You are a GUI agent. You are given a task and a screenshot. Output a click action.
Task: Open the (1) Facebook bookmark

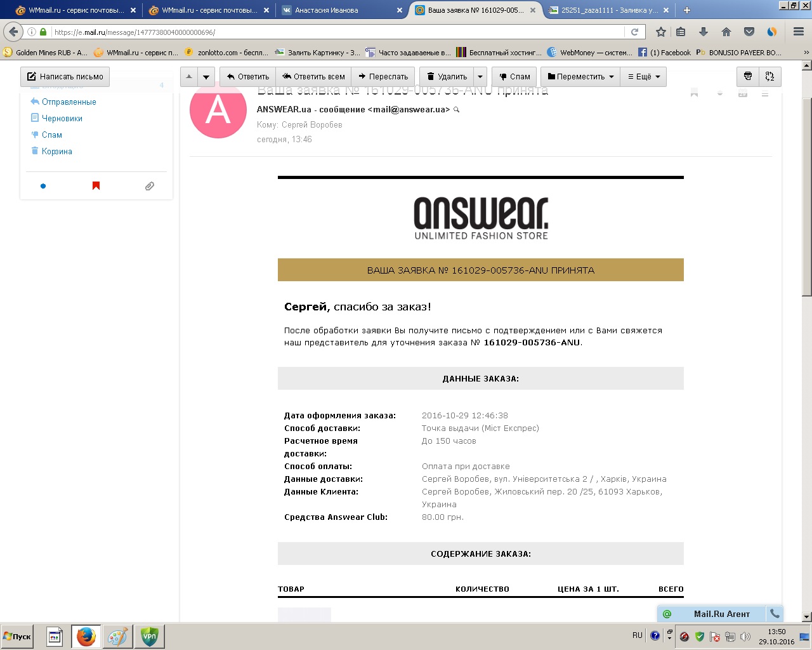(665, 53)
